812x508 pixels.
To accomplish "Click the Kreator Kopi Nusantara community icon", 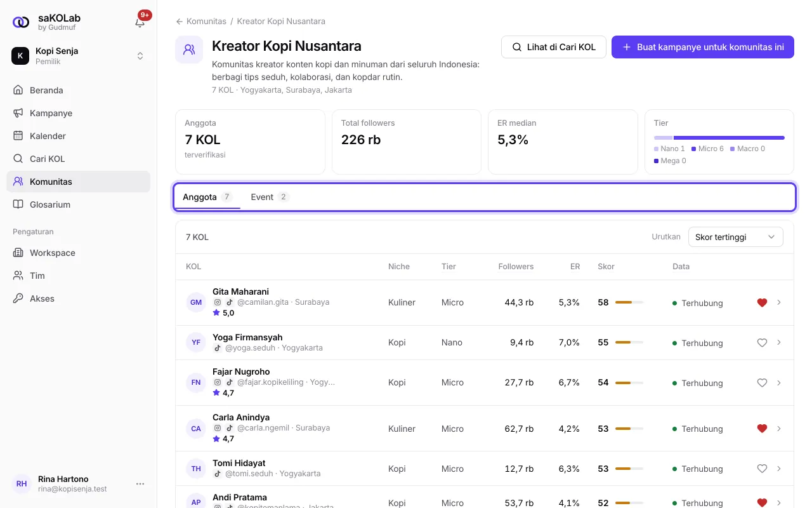I will (x=189, y=50).
